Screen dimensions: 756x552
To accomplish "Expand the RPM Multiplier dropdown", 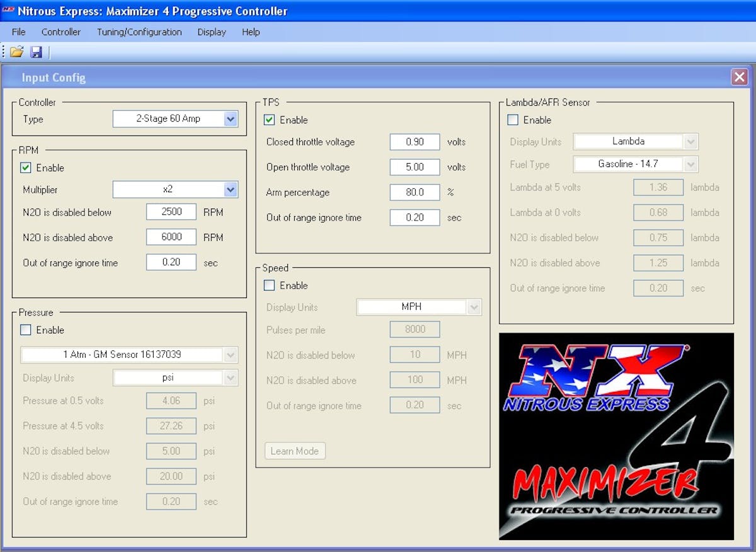I will 231,190.
